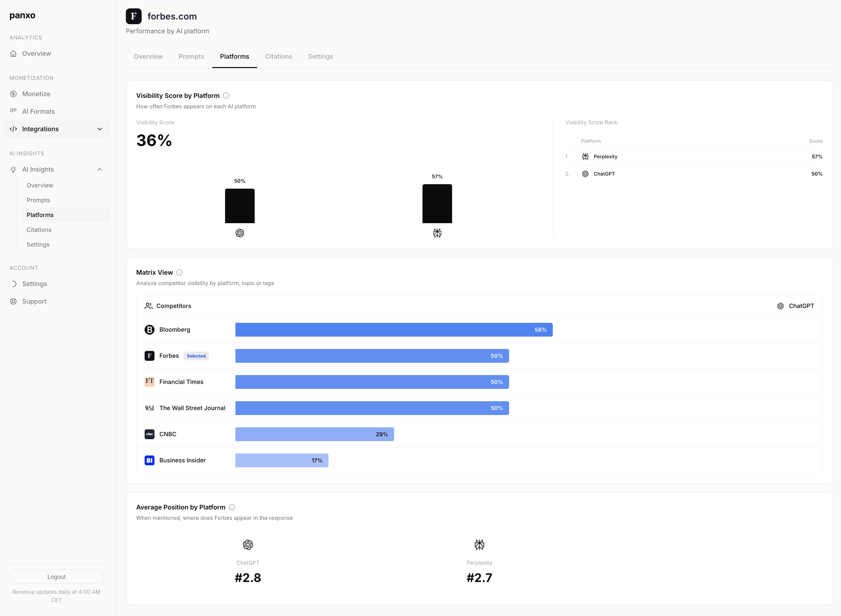Select the Perplexity row in rank table

point(605,157)
